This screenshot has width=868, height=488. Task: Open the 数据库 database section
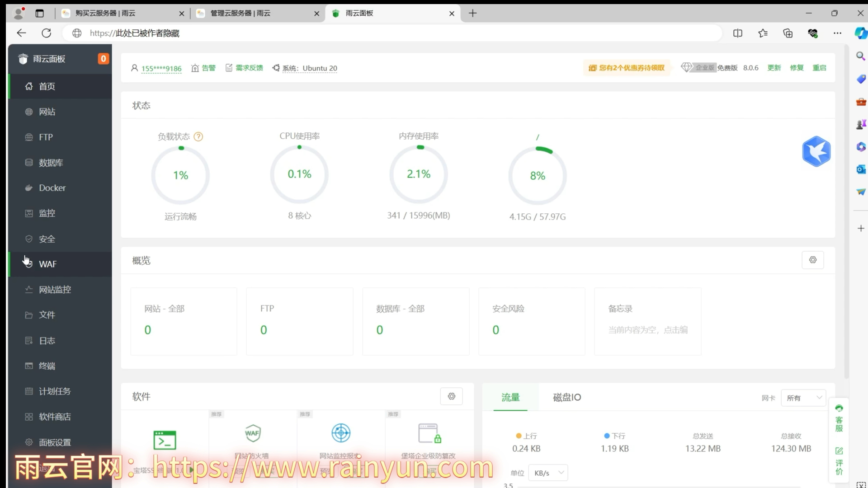[60, 162]
